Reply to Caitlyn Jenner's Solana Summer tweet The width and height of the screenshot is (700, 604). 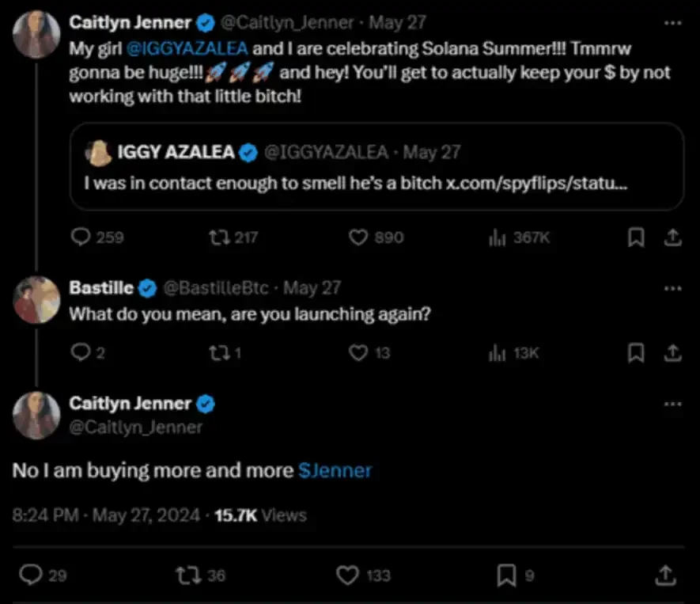(82, 237)
